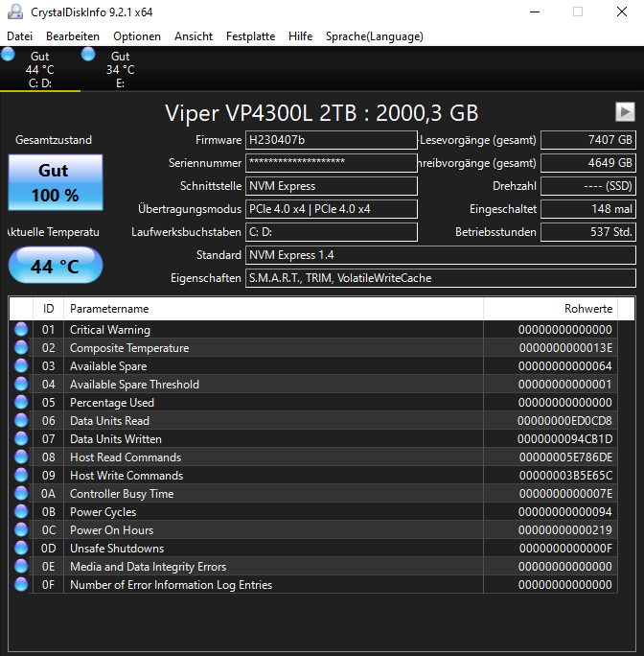Click the ID column header
The width and height of the screenshot is (644, 656).
tap(49, 309)
